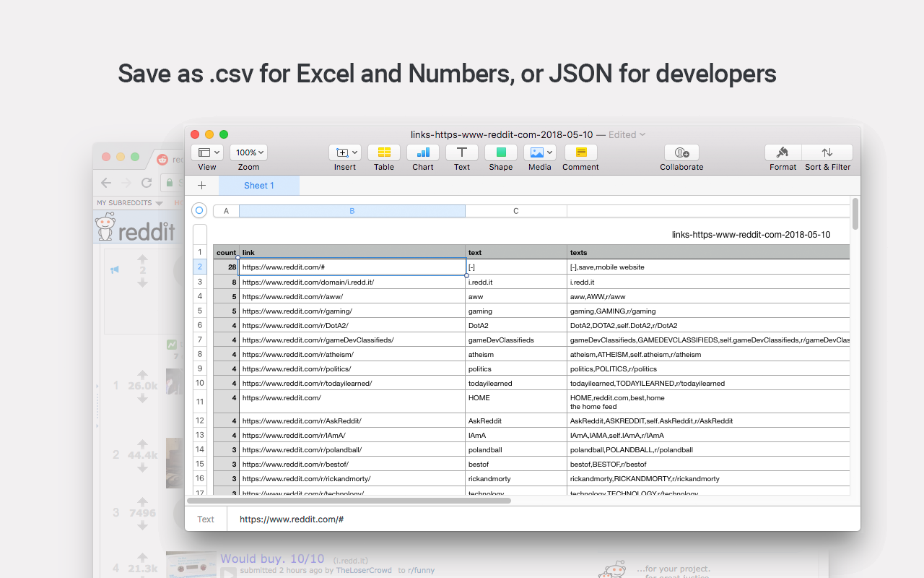Click the texts header cell
Screen dimensions: 924x578
point(708,252)
